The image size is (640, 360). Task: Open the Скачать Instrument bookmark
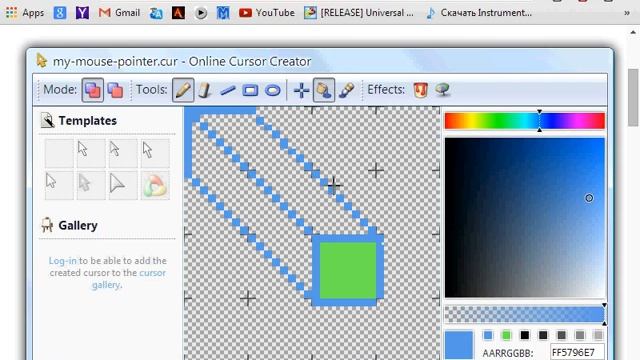click(479, 13)
